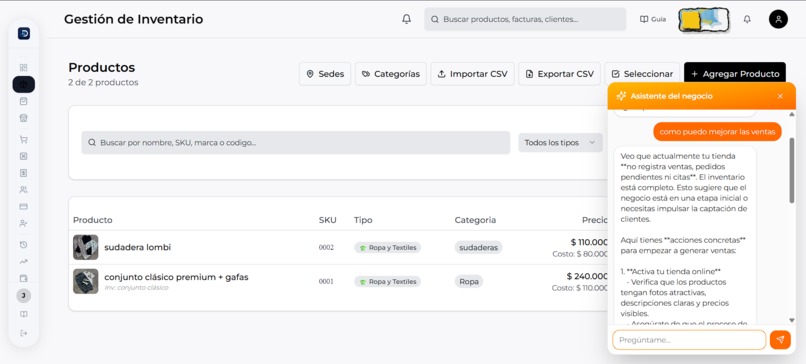The height and width of the screenshot is (364, 806).
Task: Open the user-check icon in sidebar
Action: click(x=23, y=223)
